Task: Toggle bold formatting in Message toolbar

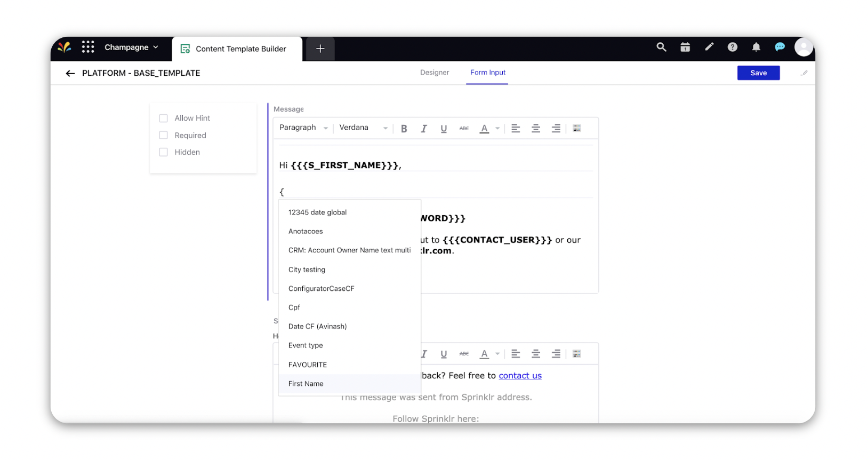Action: click(x=404, y=129)
